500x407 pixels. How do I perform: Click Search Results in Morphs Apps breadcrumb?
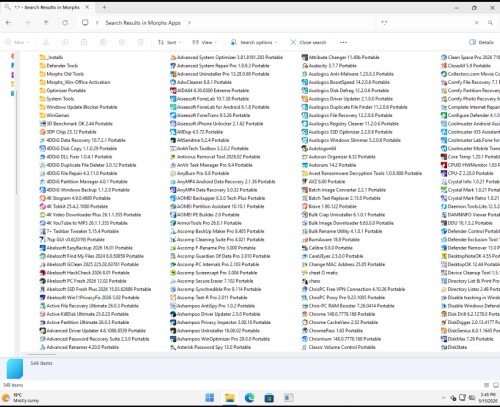point(143,23)
